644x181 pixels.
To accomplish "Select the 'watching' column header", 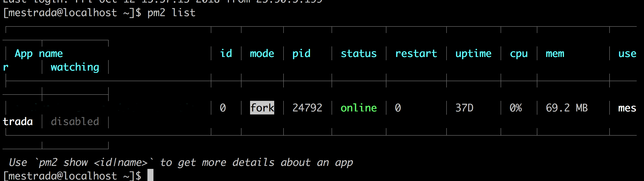I will point(75,67).
